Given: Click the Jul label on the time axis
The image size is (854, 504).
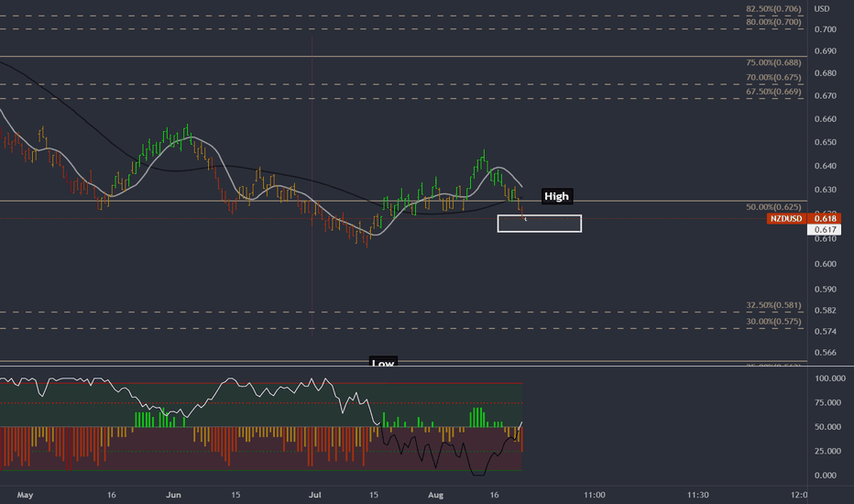Looking at the screenshot, I should [315, 495].
